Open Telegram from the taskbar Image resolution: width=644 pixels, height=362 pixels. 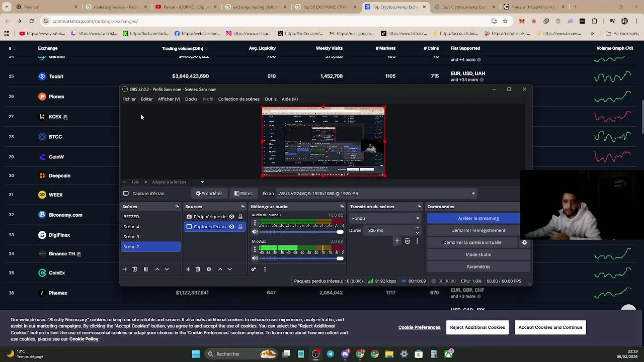point(330,354)
